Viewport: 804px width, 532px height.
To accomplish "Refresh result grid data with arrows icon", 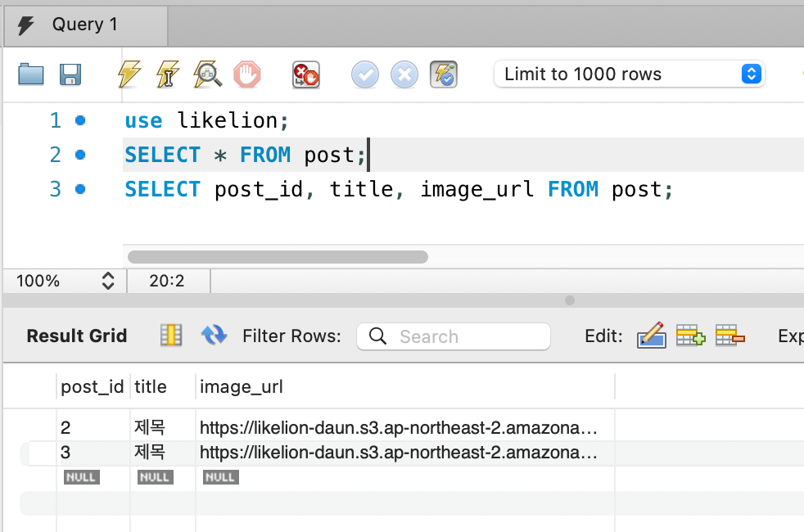I will (214, 336).
